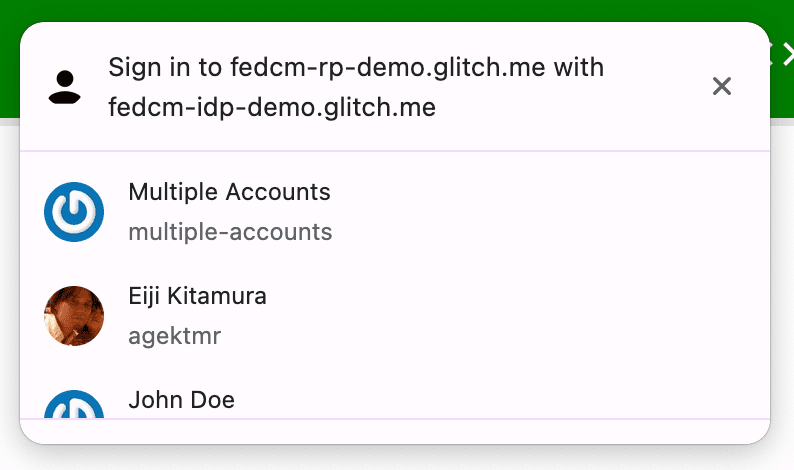Choose the multiple-accounts username text
This screenshot has width=794, height=470.
point(230,232)
